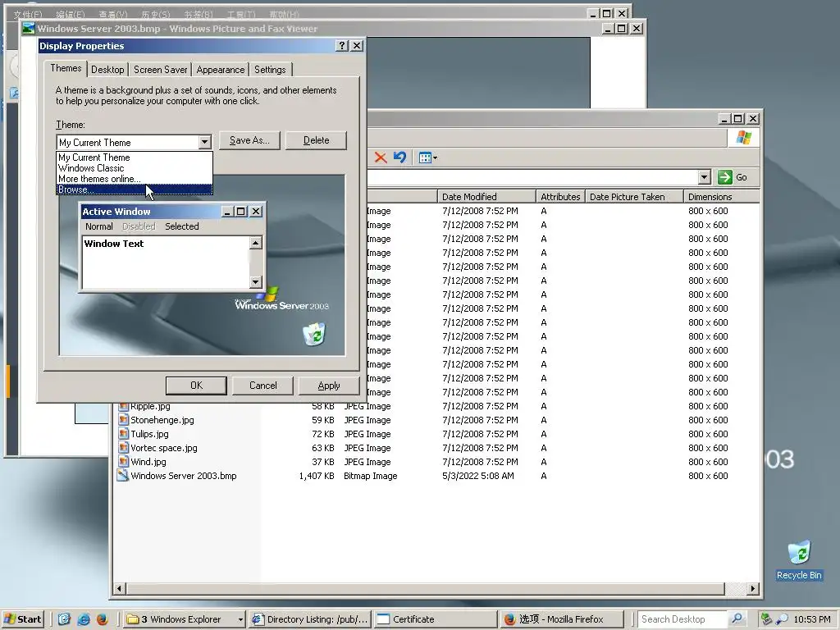The image size is (840, 630).
Task: Open the Views toolbar icon menu
Action: (x=428, y=157)
